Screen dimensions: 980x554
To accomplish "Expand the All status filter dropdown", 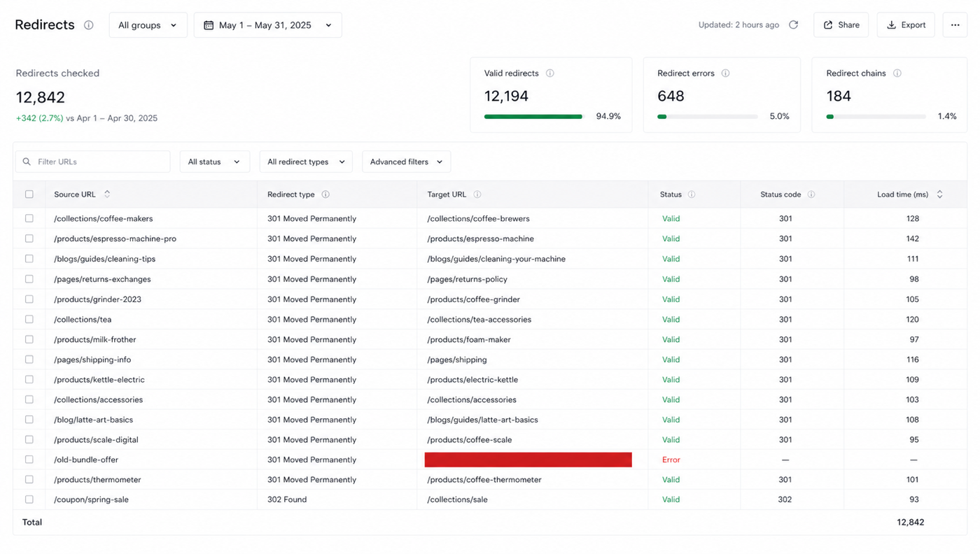I will pyautogui.click(x=214, y=162).
